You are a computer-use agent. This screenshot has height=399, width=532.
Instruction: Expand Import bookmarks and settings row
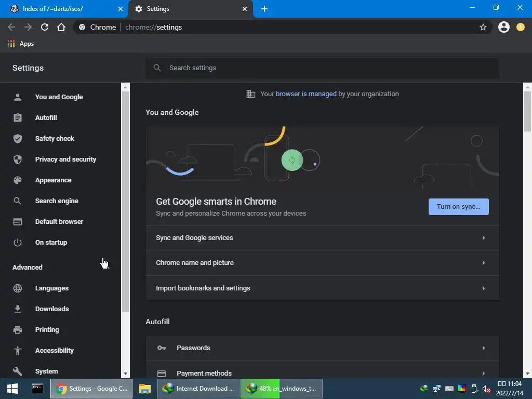point(322,288)
